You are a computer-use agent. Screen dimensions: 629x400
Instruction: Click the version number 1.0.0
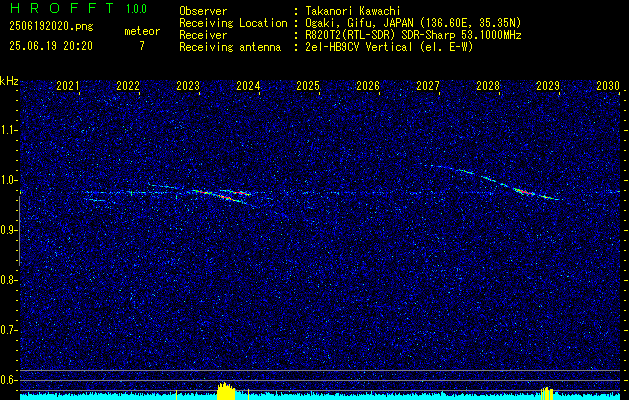pos(136,9)
